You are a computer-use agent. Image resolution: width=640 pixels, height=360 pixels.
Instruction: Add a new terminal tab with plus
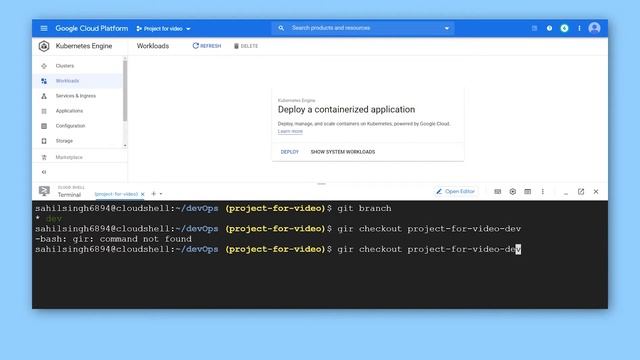coord(153,194)
